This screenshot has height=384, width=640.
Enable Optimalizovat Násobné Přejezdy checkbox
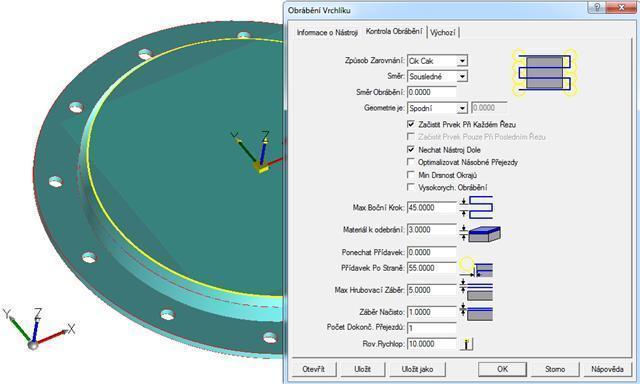click(x=411, y=162)
